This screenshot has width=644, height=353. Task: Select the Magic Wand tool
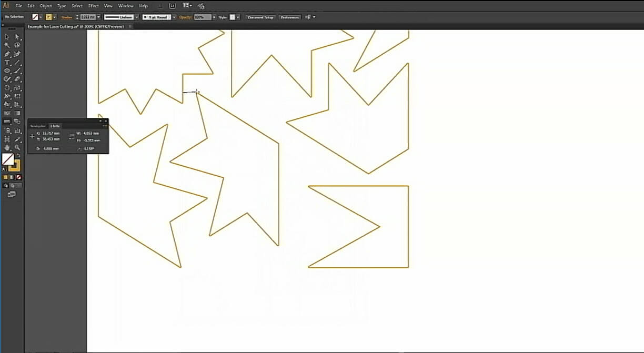(7, 45)
